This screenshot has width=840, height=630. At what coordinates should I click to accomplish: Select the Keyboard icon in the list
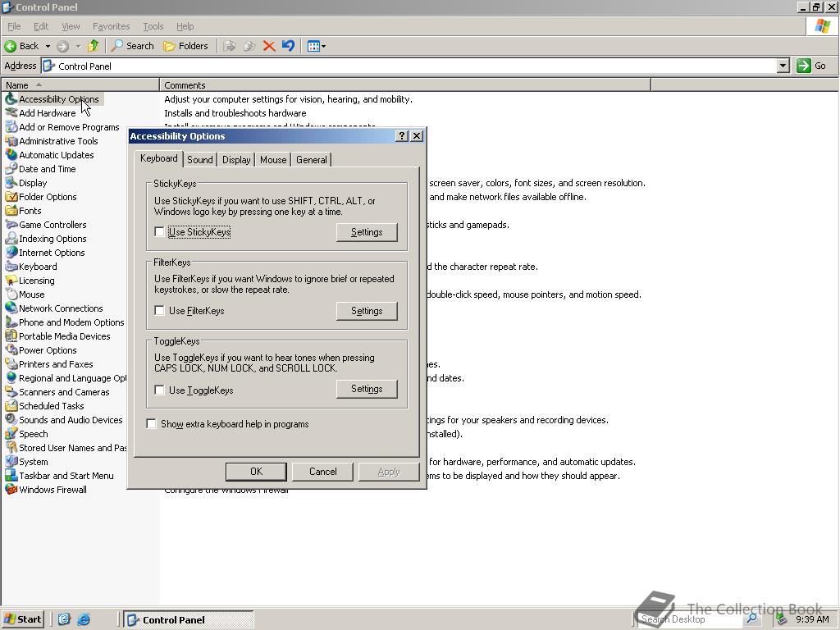coord(11,267)
